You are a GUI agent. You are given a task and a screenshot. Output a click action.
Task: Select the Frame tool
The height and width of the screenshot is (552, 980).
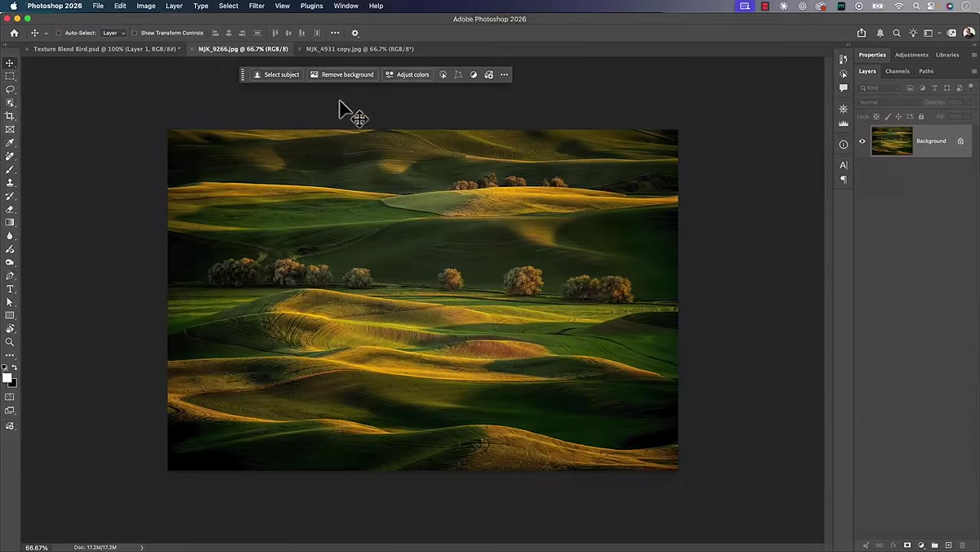[x=10, y=129]
